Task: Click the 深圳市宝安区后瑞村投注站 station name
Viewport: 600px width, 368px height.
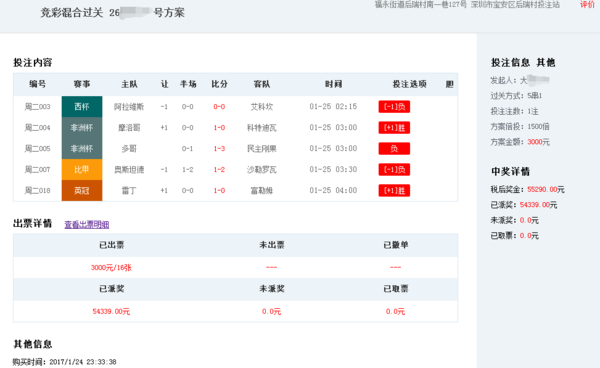Action: [515, 5]
